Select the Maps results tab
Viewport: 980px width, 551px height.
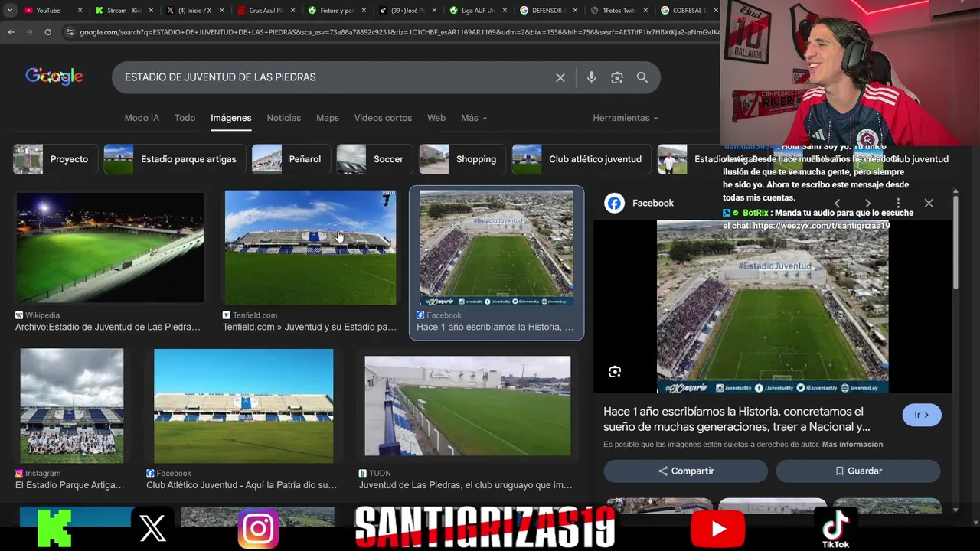pyautogui.click(x=328, y=118)
